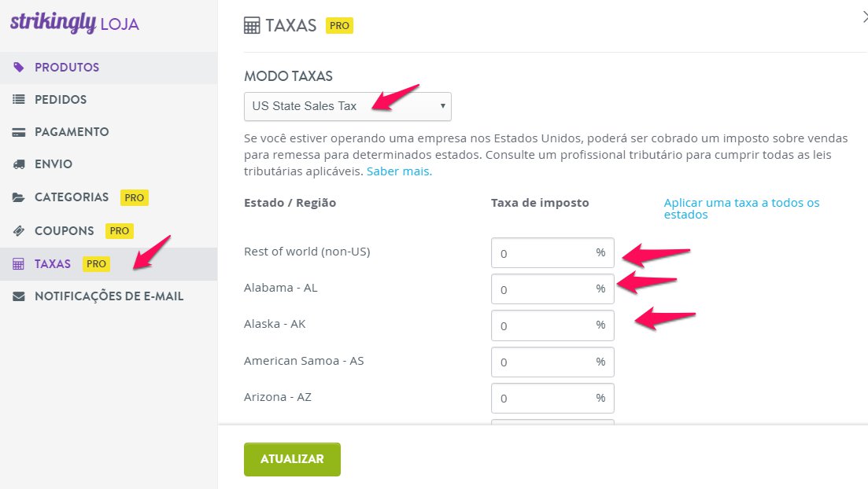Image resolution: width=868 pixels, height=489 pixels.
Task: Click the American Samoa tax input
Action: [552, 362]
